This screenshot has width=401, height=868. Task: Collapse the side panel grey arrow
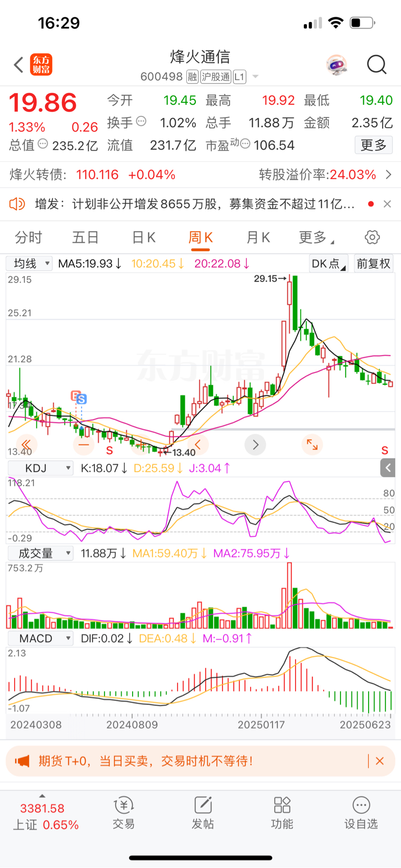pyautogui.click(x=388, y=468)
